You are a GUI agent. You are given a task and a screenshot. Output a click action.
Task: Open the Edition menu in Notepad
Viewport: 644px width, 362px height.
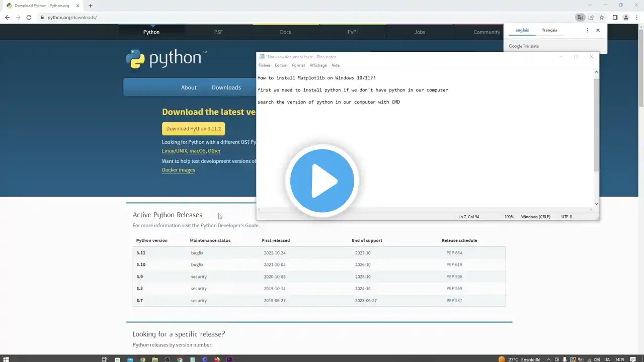pyautogui.click(x=281, y=65)
